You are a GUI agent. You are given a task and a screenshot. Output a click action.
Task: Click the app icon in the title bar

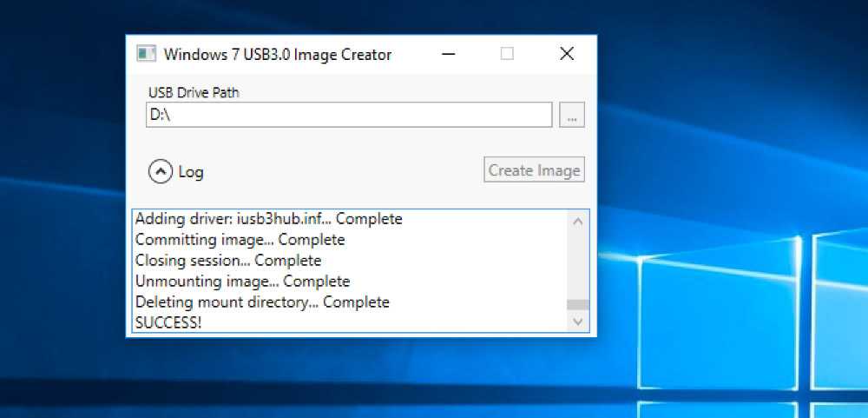145,54
